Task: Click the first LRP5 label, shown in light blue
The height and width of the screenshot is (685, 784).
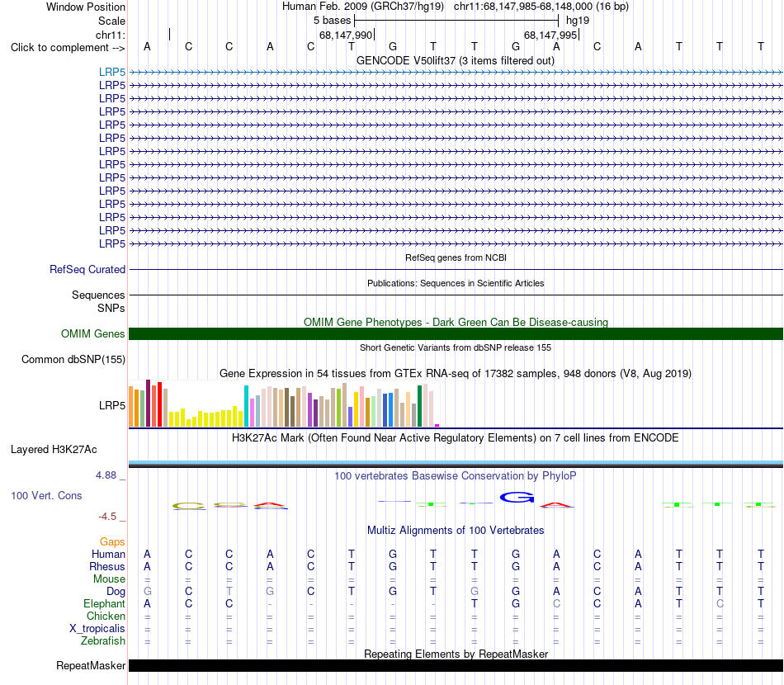Action: (112, 73)
